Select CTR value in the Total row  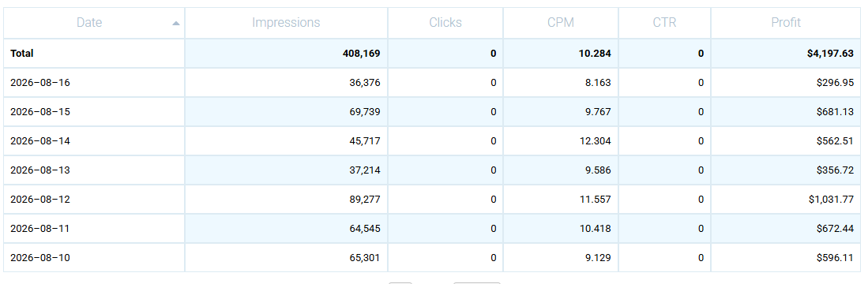tap(701, 54)
